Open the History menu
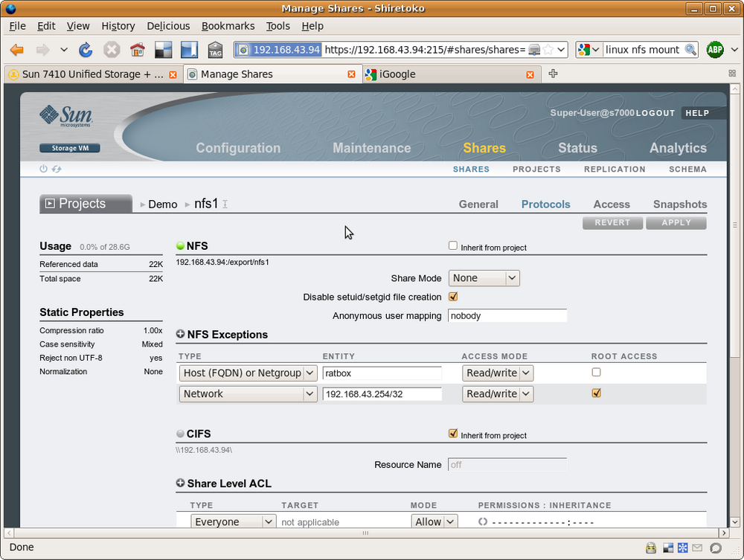This screenshot has width=744, height=560. pos(118,26)
